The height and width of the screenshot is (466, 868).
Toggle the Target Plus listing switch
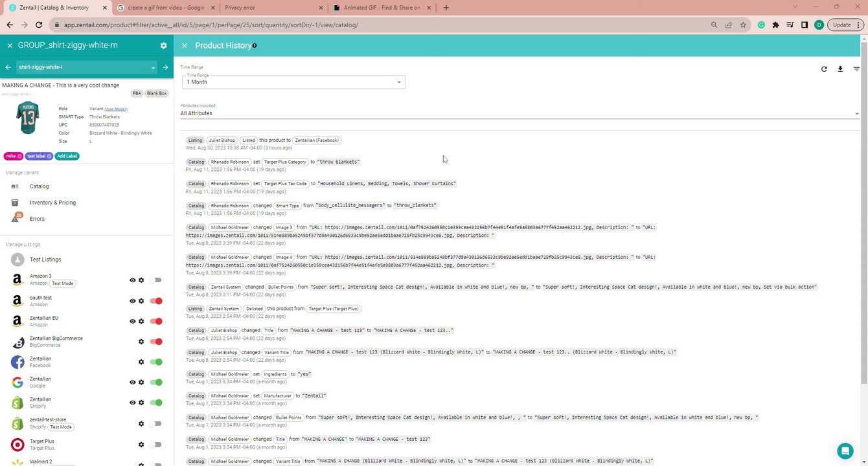tap(155, 445)
